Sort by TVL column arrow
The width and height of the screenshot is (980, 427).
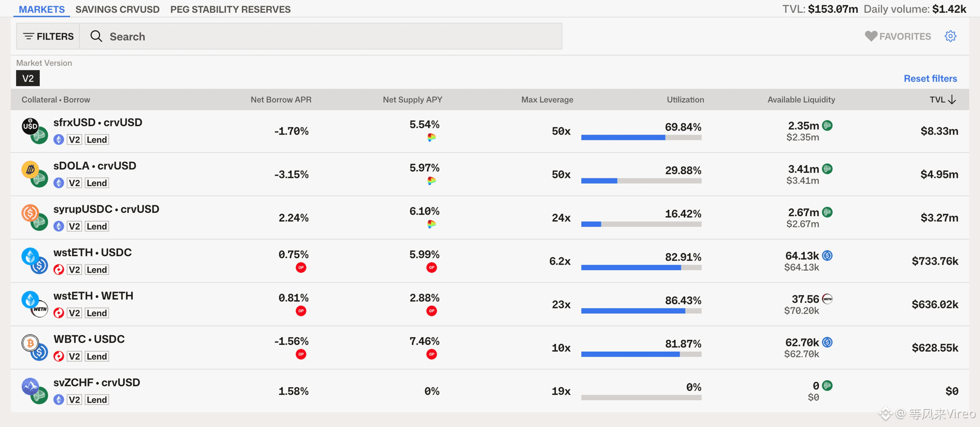click(x=951, y=100)
